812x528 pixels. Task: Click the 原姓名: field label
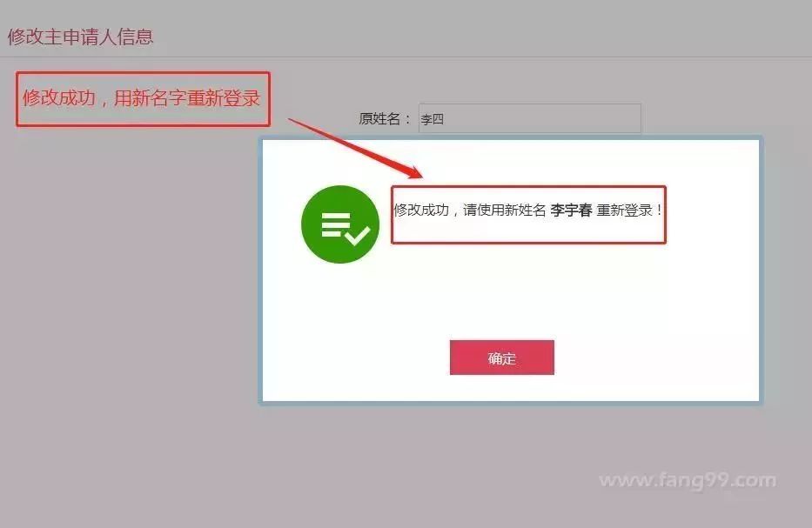[x=385, y=118]
